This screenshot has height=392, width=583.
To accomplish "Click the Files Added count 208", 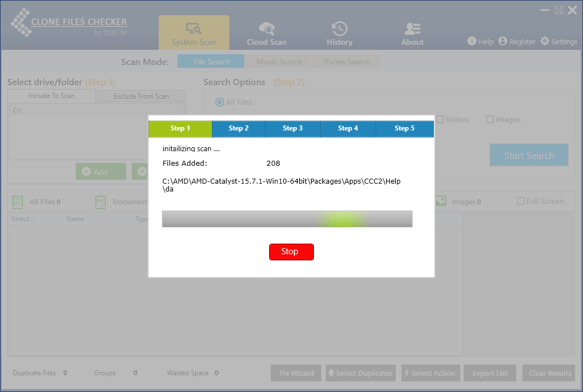I will 274,163.
